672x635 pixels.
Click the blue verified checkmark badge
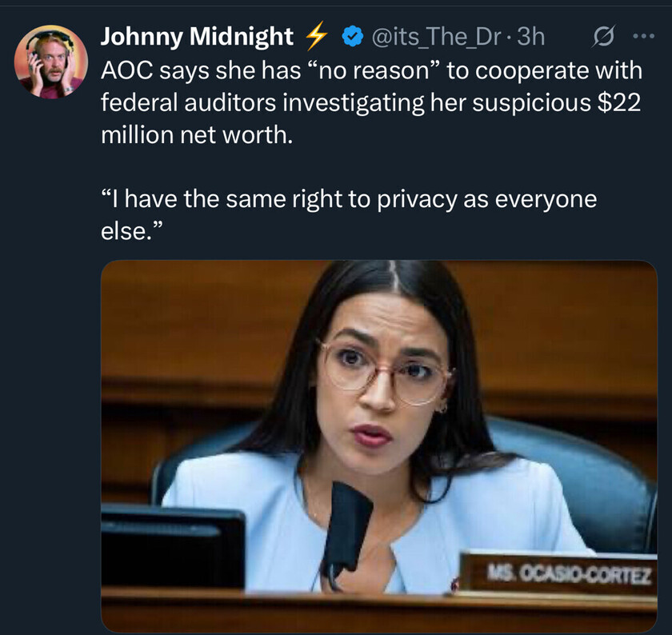pos(351,36)
